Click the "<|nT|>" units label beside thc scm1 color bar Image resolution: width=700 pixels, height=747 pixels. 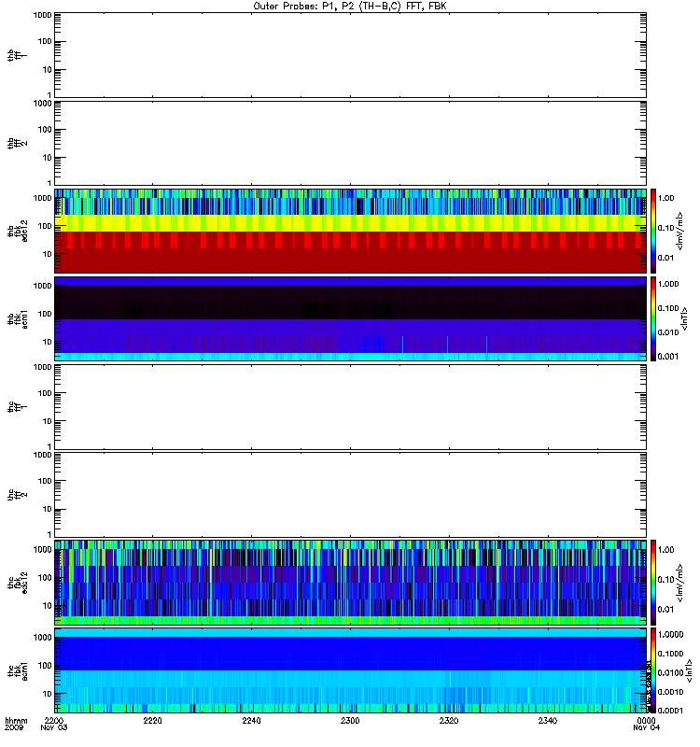click(689, 672)
